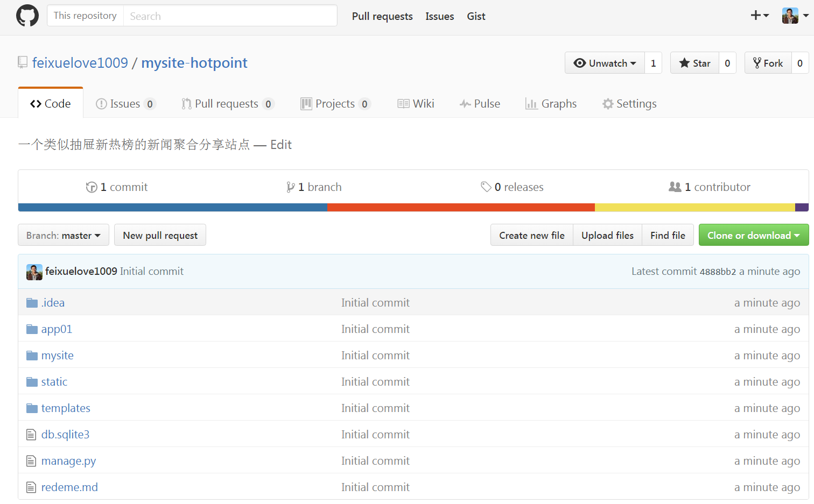Open the templates folder

point(66,408)
